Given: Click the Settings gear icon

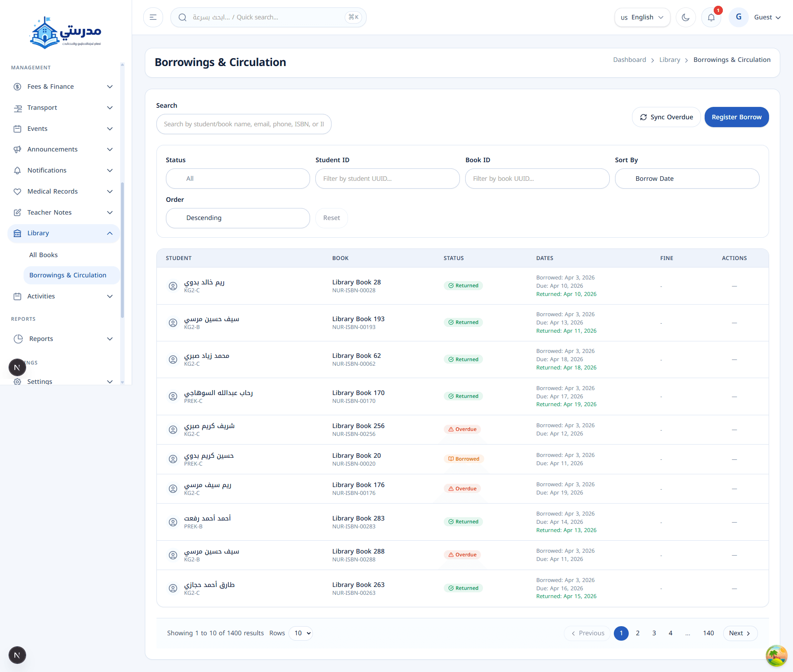Looking at the screenshot, I should (17, 381).
